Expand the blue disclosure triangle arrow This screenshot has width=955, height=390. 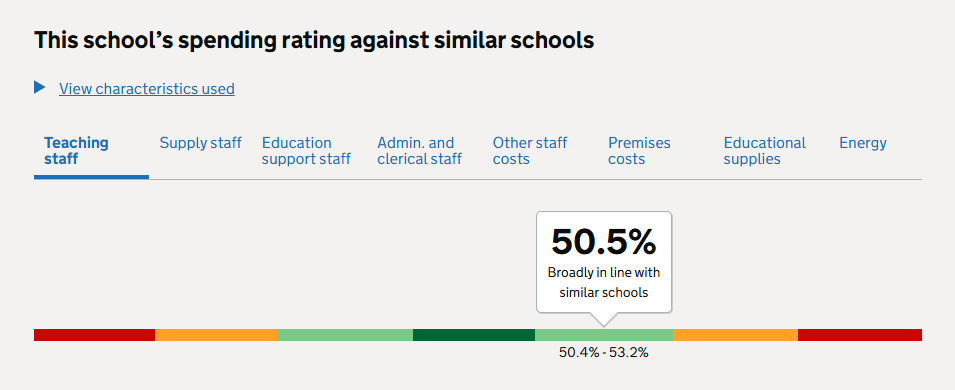pyautogui.click(x=40, y=88)
